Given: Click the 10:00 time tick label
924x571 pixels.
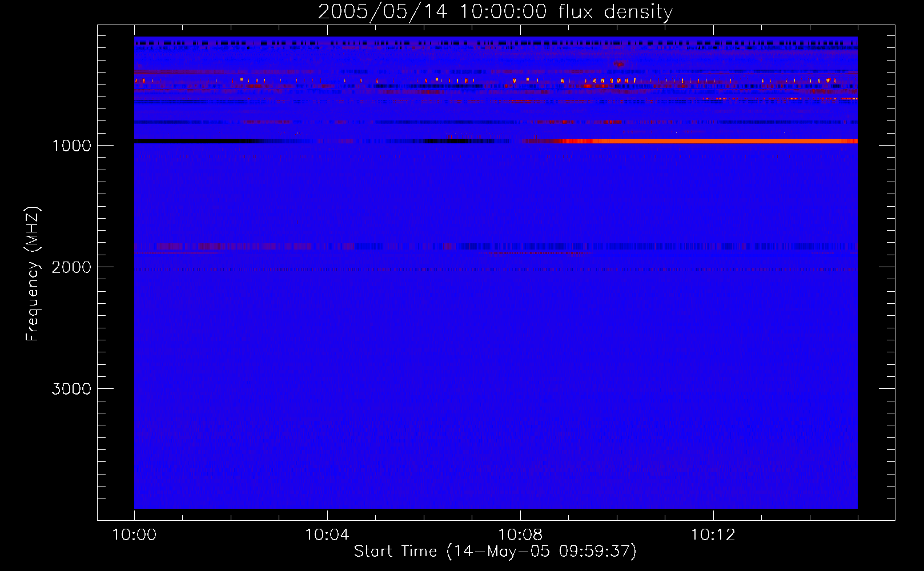Looking at the screenshot, I should click(134, 535).
